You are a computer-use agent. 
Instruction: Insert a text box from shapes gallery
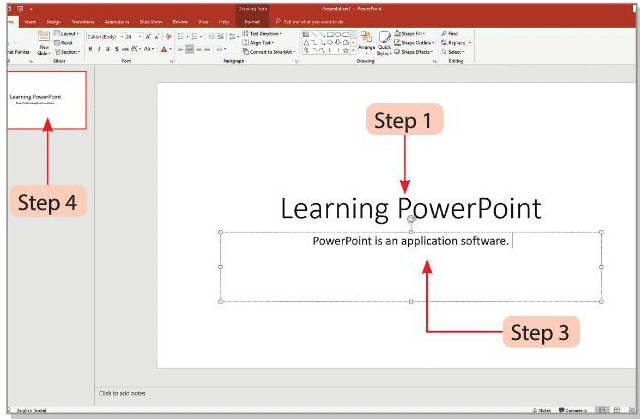coord(306,34)
